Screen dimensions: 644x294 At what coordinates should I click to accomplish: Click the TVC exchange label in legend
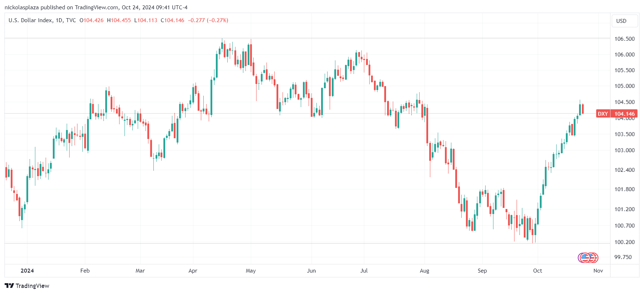tap(71, 20)
